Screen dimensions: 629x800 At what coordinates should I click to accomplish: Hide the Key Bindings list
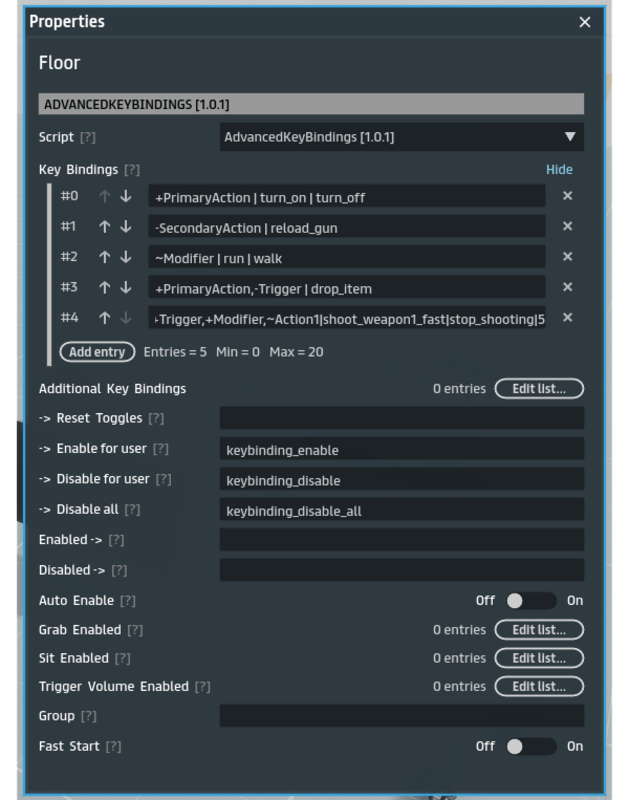[x=559, y=170]
